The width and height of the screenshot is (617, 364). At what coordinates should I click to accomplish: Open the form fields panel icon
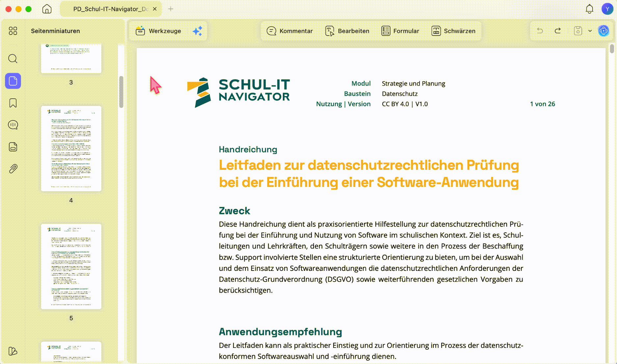(x=13, y=147)
